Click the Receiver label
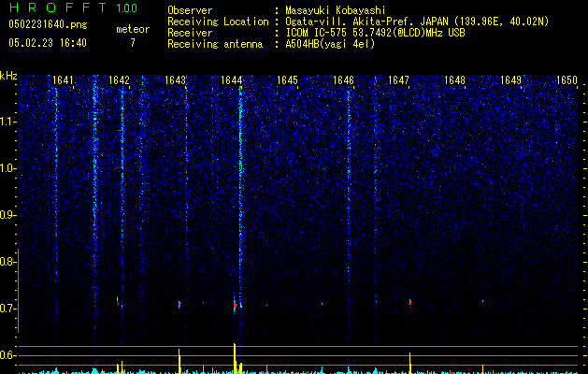Image resolution: width=588 pixels, height=374 pixels. [190, 33]
